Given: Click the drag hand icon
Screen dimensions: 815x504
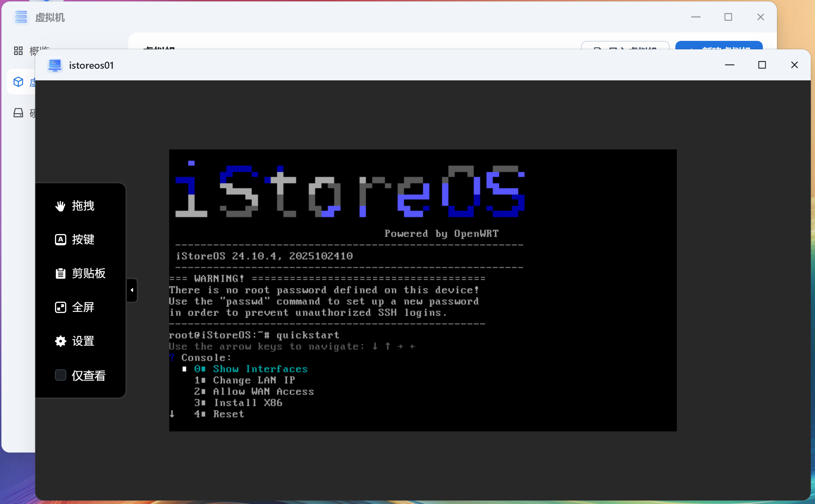Looking at the screenshot, I should [x=60, y=206].
